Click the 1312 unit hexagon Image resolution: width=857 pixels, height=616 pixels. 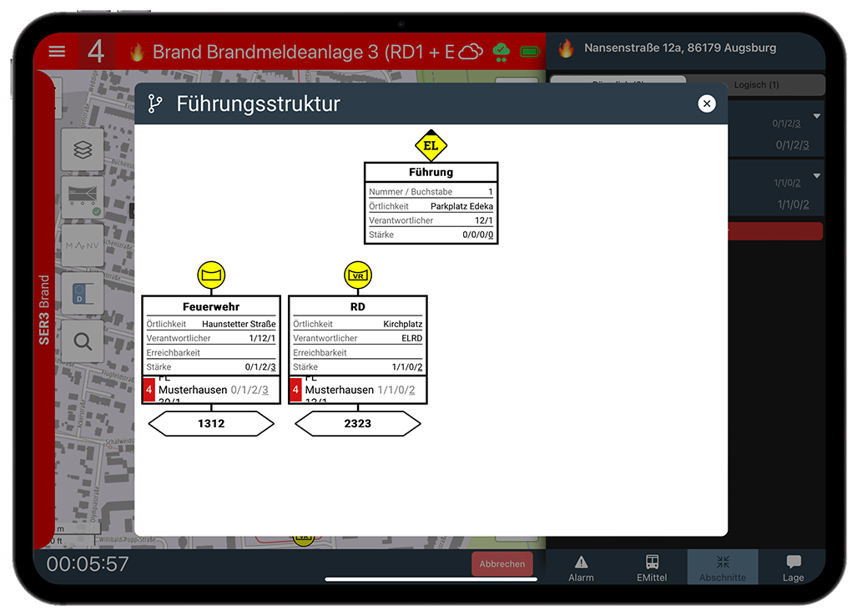pos(211,424)
